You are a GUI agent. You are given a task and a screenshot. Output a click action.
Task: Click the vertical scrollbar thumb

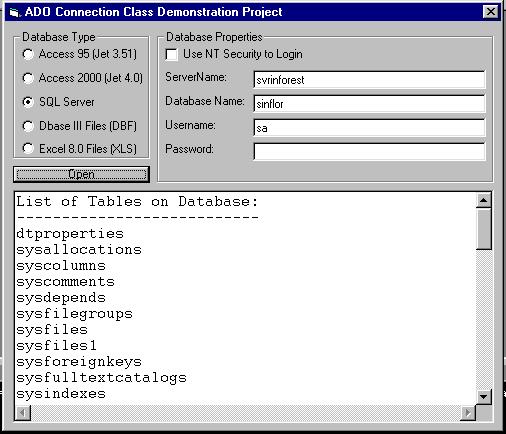tap(483, 229)
